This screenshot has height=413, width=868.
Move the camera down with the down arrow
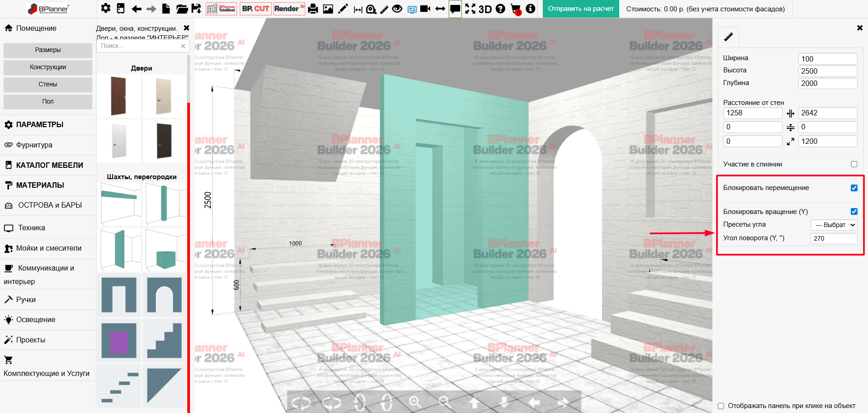click(504, 402)
